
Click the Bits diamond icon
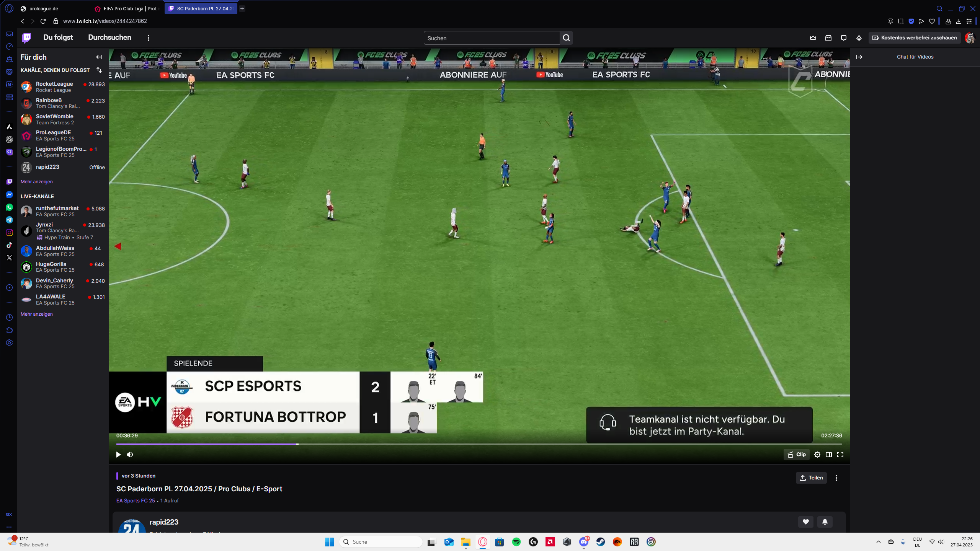click(859, 37)
